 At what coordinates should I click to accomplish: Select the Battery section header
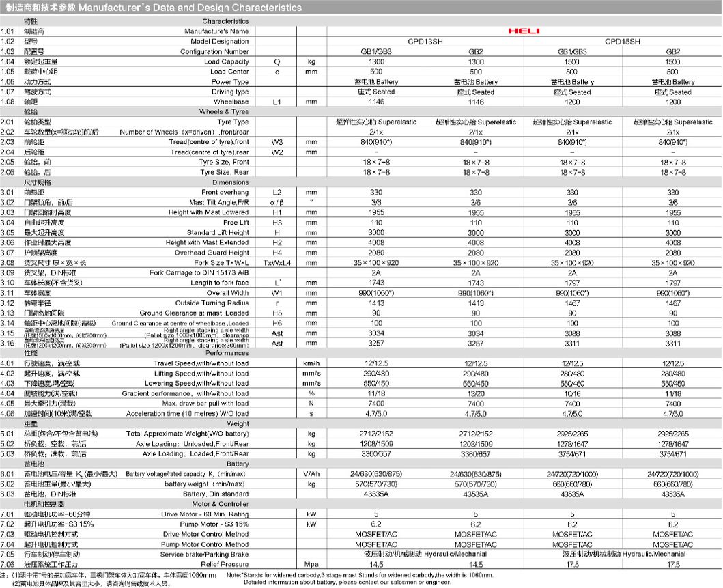[238, 464]
